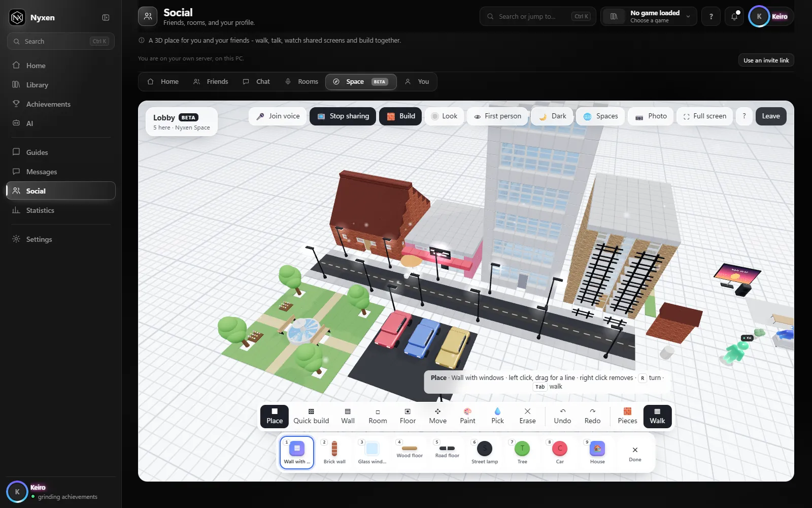Toggle Walk mode
Image resolution: width=812 pixels, height=508 pixels.
(x=657, y=417)
